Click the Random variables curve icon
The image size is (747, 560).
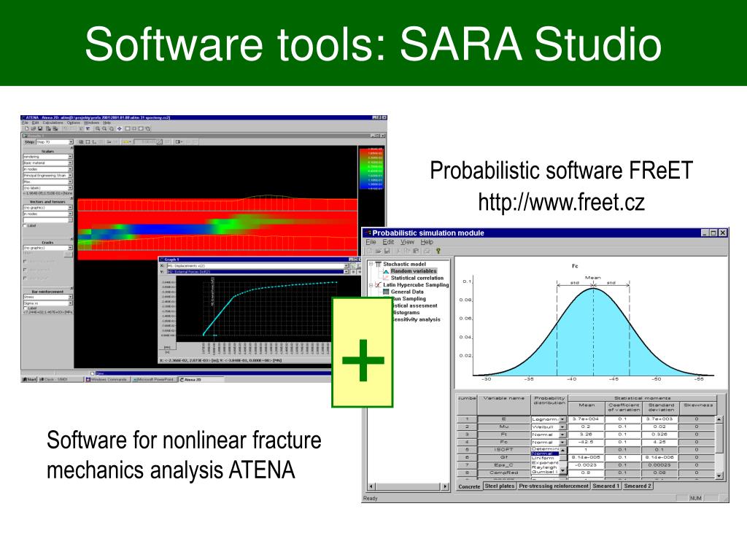386,271
